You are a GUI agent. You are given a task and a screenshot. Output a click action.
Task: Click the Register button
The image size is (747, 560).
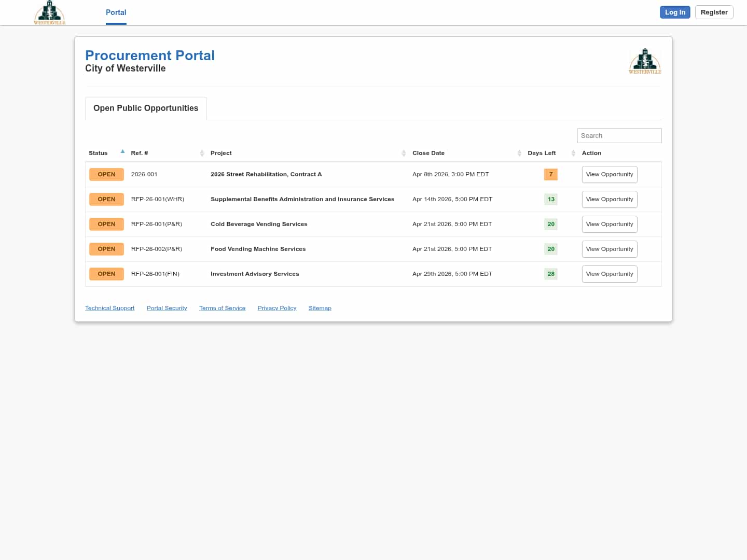pos(714,12)
